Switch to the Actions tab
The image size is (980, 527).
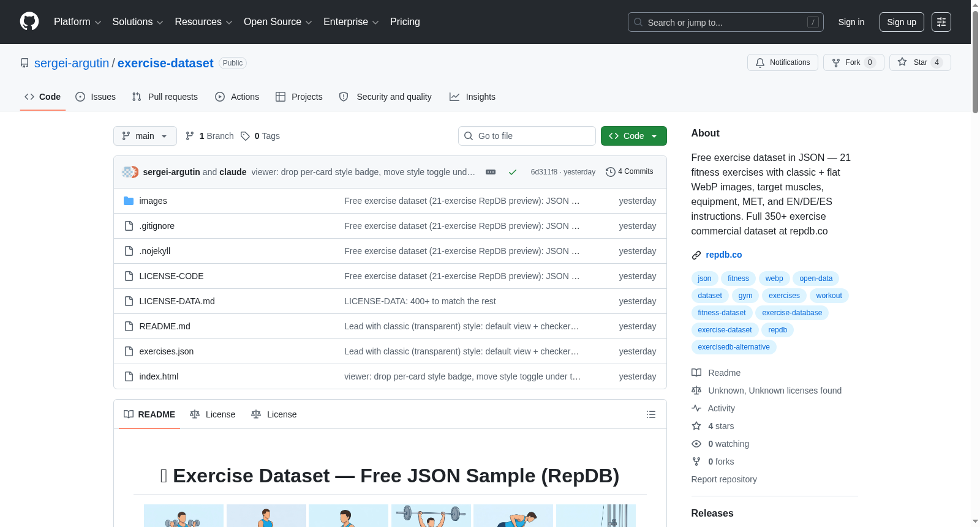pos(237,97)
